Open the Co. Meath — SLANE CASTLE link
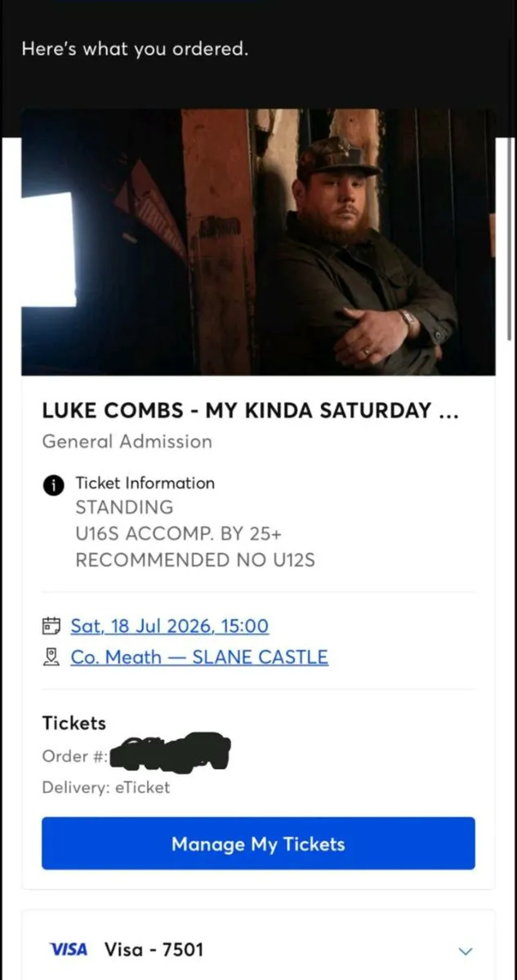 pyautogui.click(x=199, y=657)
